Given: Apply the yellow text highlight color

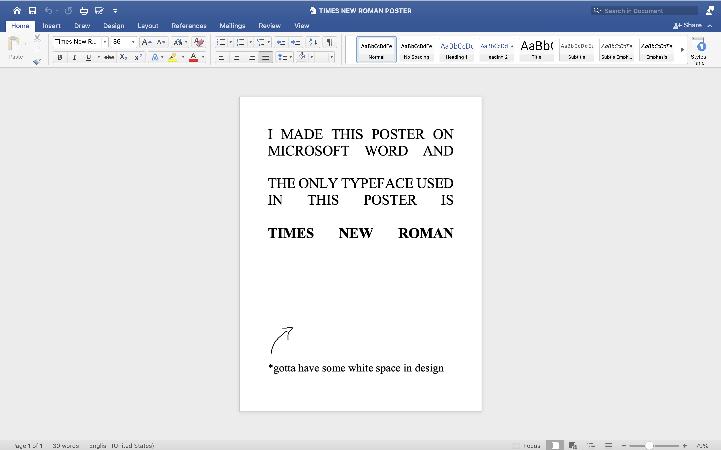Looking at the screenshot, I should pyautogui.click(x=173, y=57).
